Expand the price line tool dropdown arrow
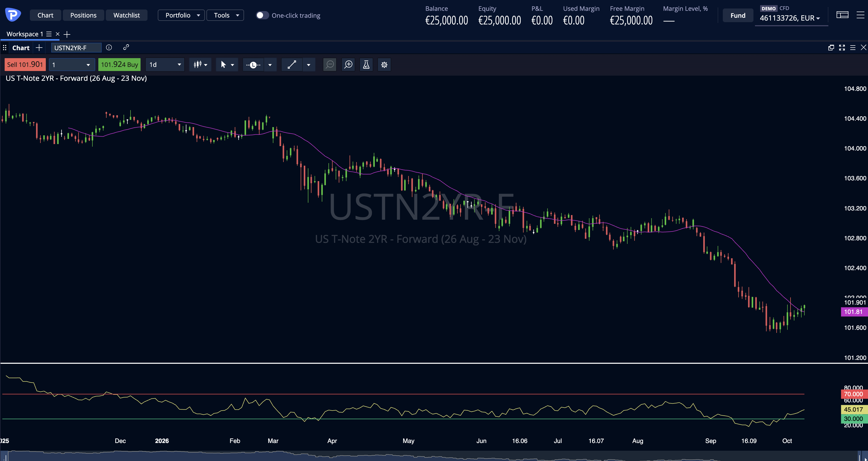868x461 pixels. tap(270, 64)
